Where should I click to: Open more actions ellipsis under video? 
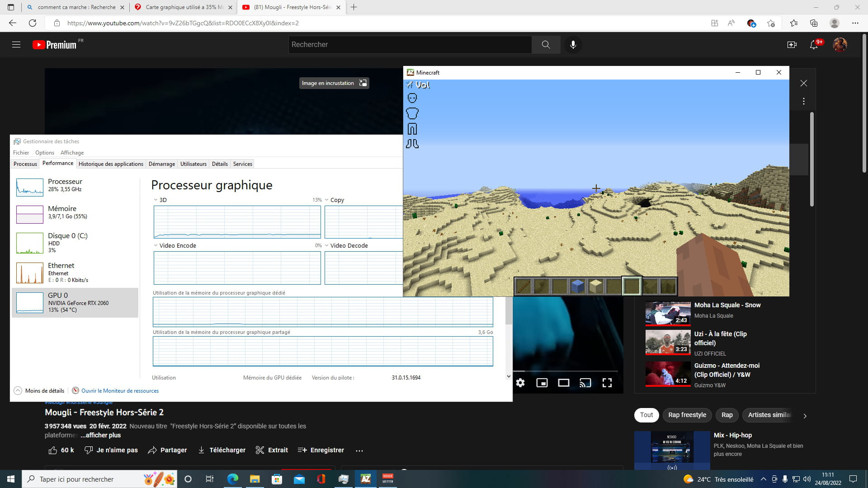(359, 450)
